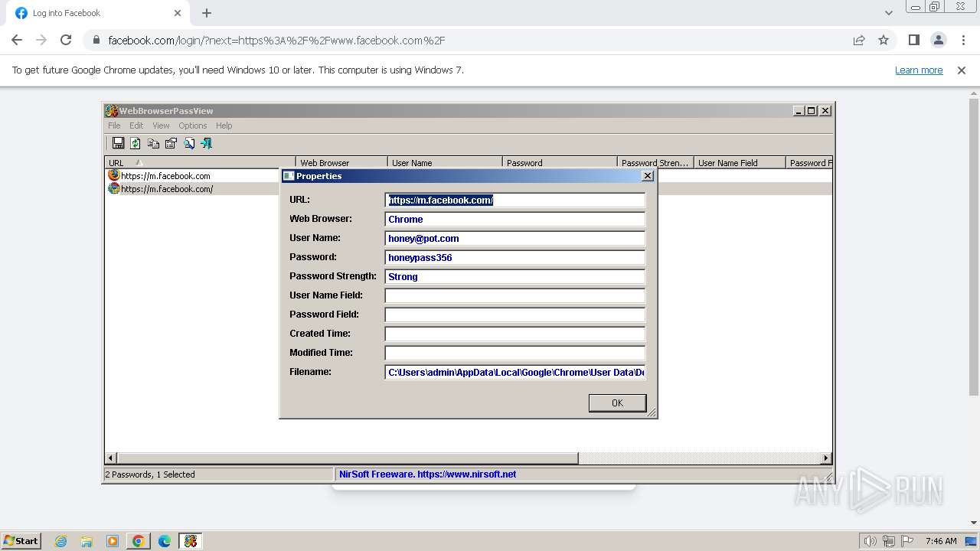Click the empty Created Time box

pos(515,334)
